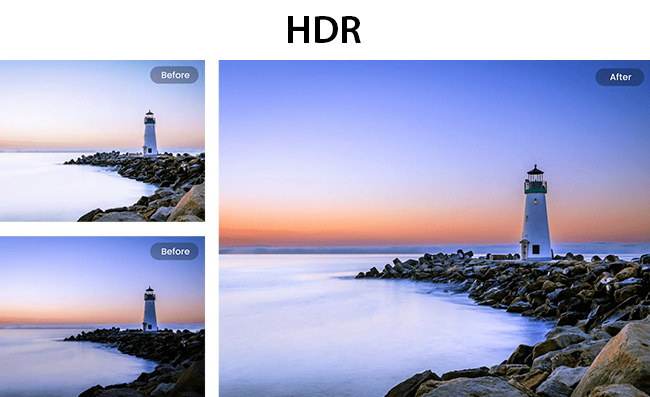Image resolution: width=650 pixels, height=397 pixels.
Task: Select the darker bottom Before thumbnail
Action: (x=102, y=317)
